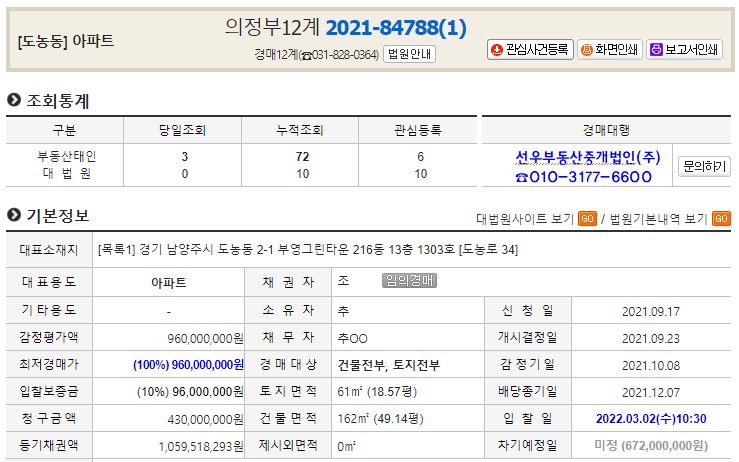
Task: Click application date 2021.09.17
Action: tap(651, 312)
